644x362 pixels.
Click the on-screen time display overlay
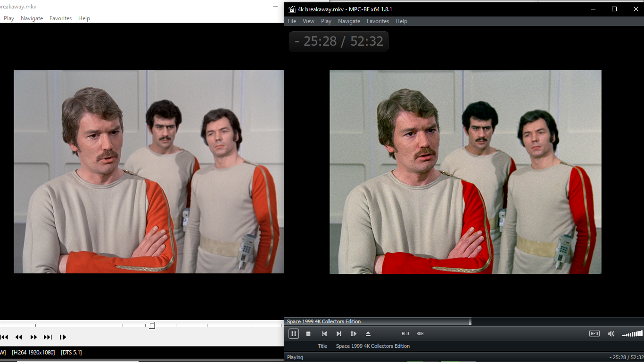339,41
